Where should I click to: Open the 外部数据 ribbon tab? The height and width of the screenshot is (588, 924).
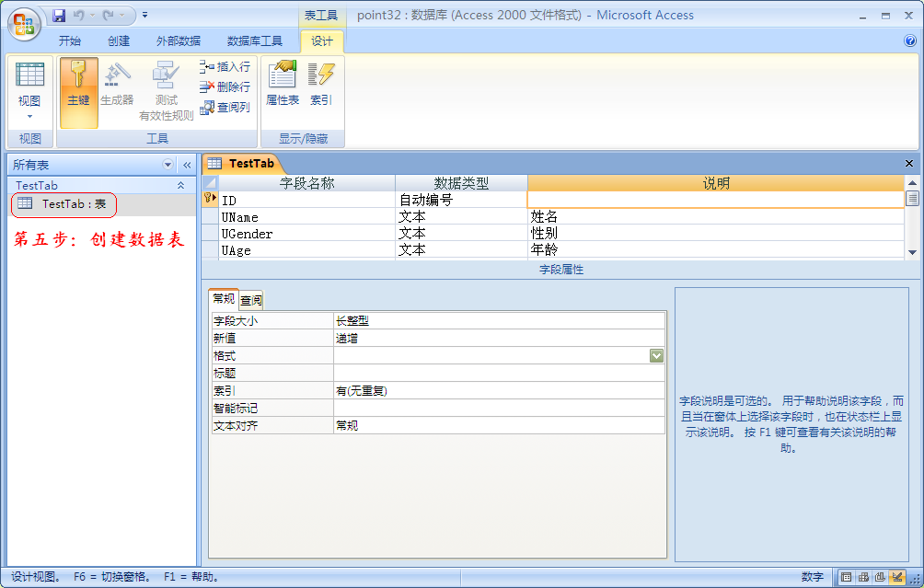click(178, 40)
